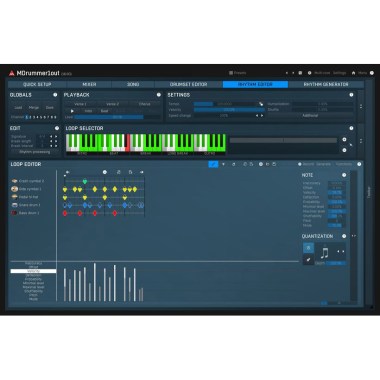Image resolution: width=380 pixels, height=380 pixels.
Task: Click the Crash cymbal instrument icon
Action: tap(14, 181)
